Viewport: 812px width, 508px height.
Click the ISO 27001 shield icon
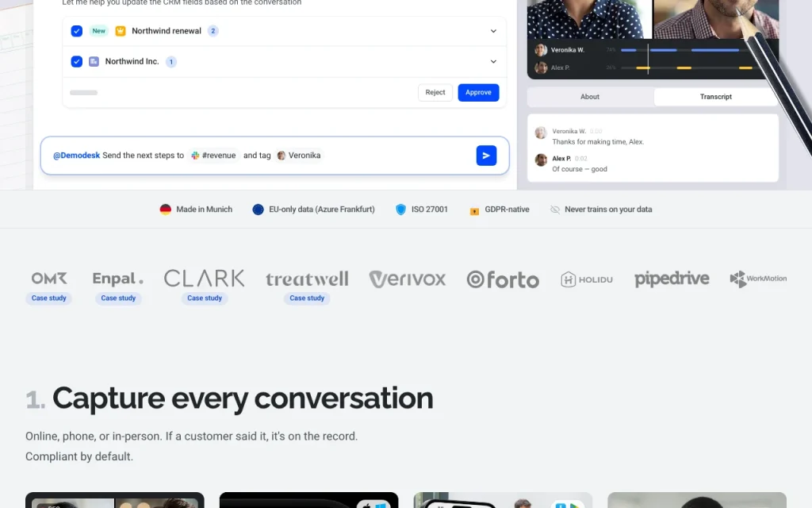point(400,210)
